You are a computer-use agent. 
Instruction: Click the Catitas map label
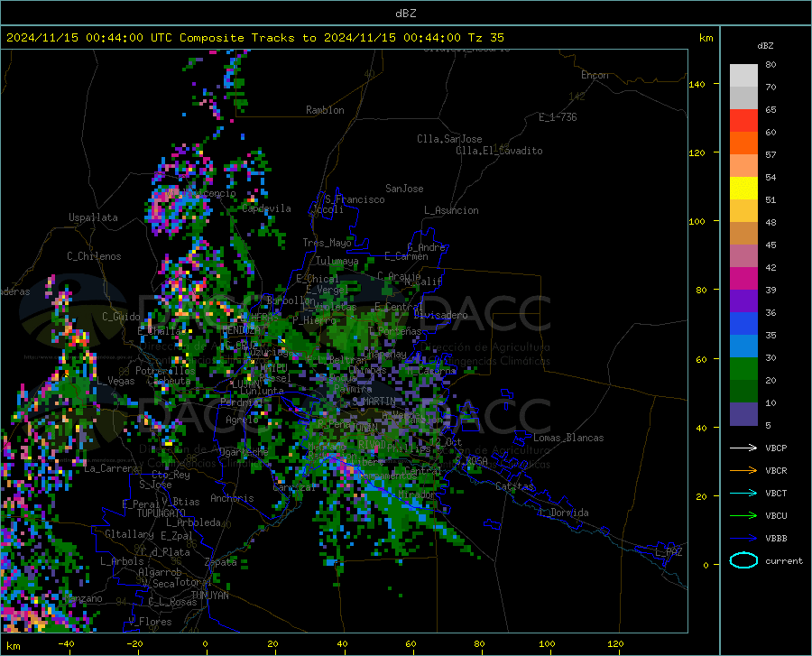click(x=514, y=486)
